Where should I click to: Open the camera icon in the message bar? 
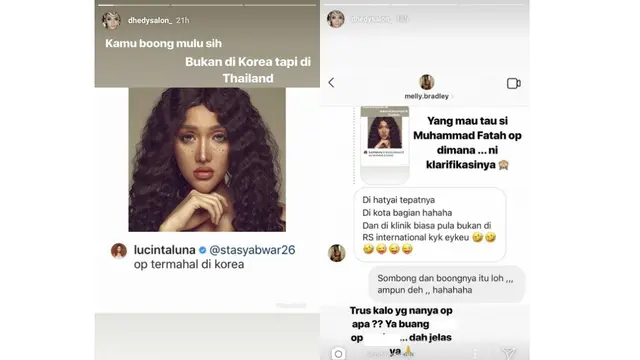pos(338,353)
